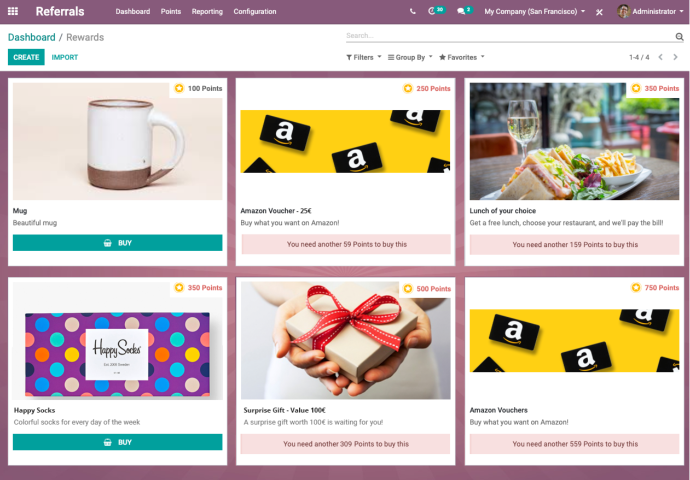
Task: Click the Referrals app title
Action: point(60,11)
